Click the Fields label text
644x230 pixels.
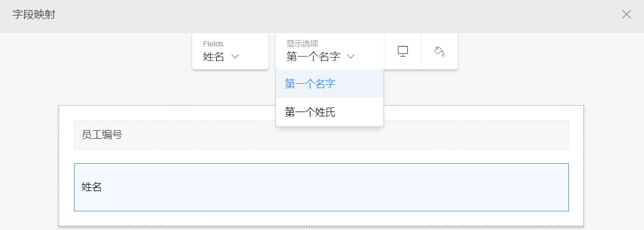click(213, 44)
